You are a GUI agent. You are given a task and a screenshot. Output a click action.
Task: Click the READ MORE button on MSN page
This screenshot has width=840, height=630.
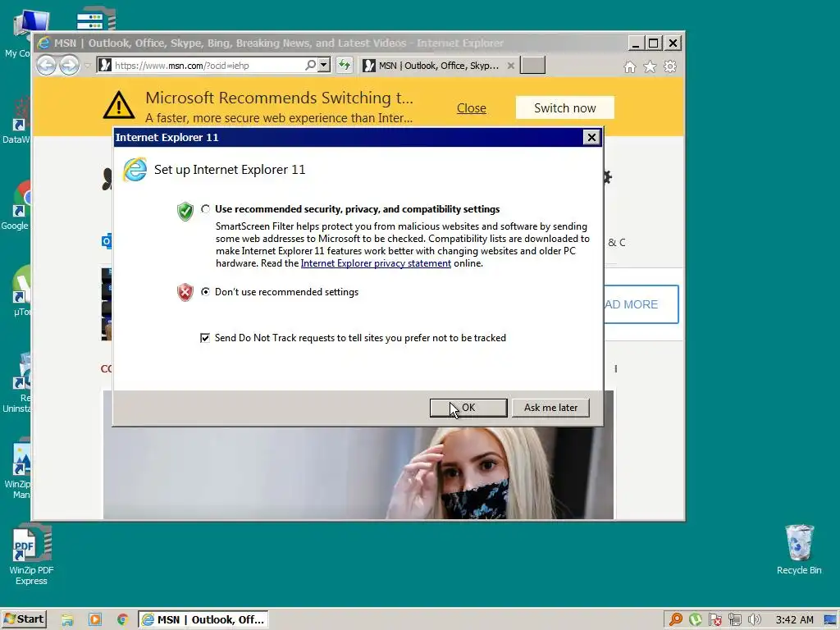coord(641,304)
